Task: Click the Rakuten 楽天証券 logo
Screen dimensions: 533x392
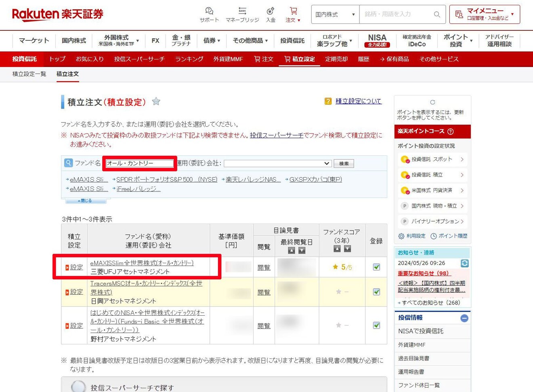Action: pyautogui.click(x=57, y=15)
